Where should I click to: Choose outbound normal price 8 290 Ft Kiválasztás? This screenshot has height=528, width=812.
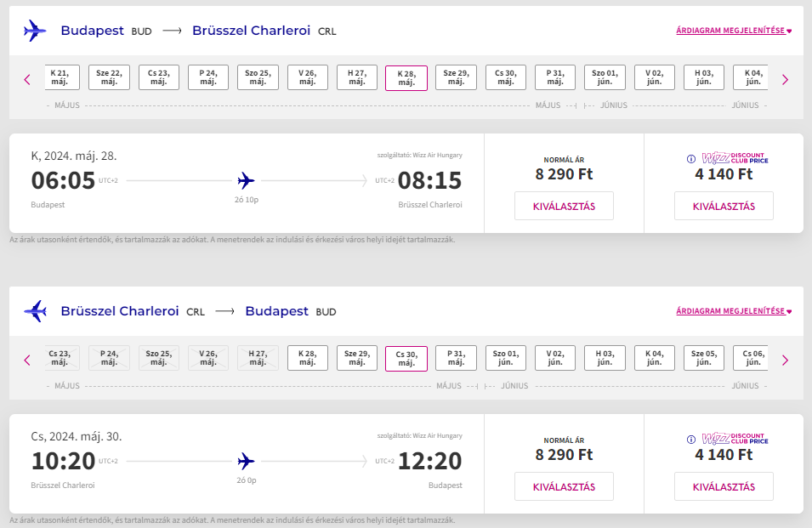564,206
